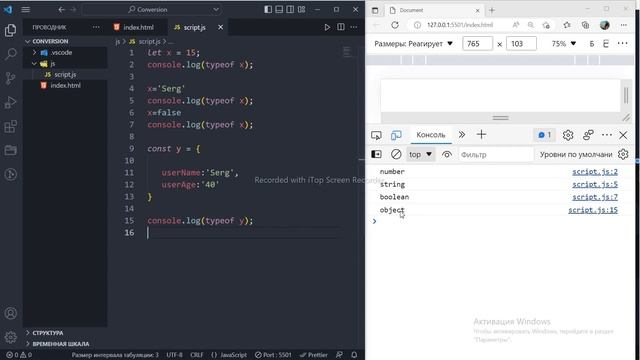The height and width of the screenshot is (360, 640).
Task: Show more DevTools tabs chevron
Action: [462, 135]
